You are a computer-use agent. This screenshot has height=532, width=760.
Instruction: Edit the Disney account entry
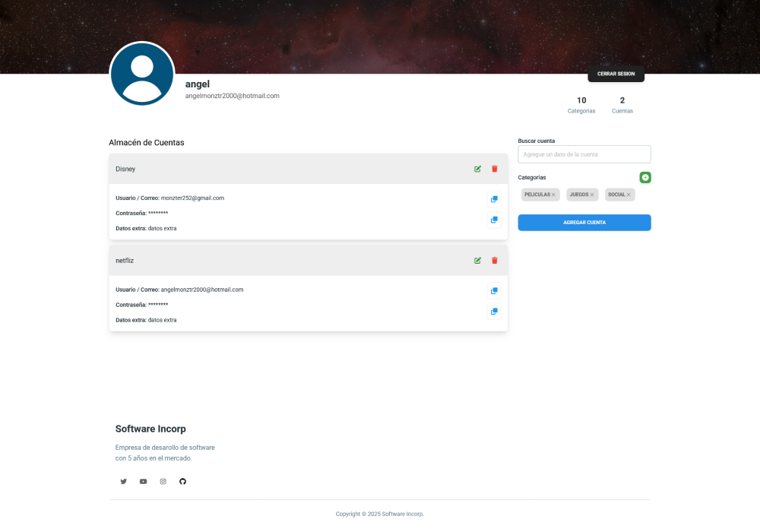pos(477,169)
